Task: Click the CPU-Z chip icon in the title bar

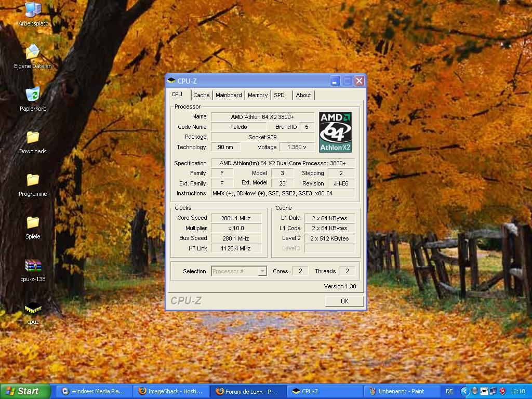Action: [171, 81]
